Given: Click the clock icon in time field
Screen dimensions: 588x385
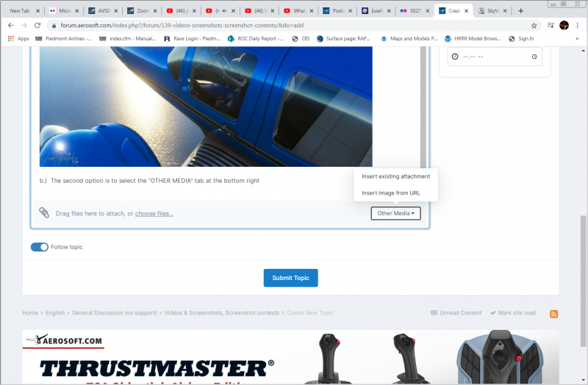Looking at the screenshot, I should point(455,57).
